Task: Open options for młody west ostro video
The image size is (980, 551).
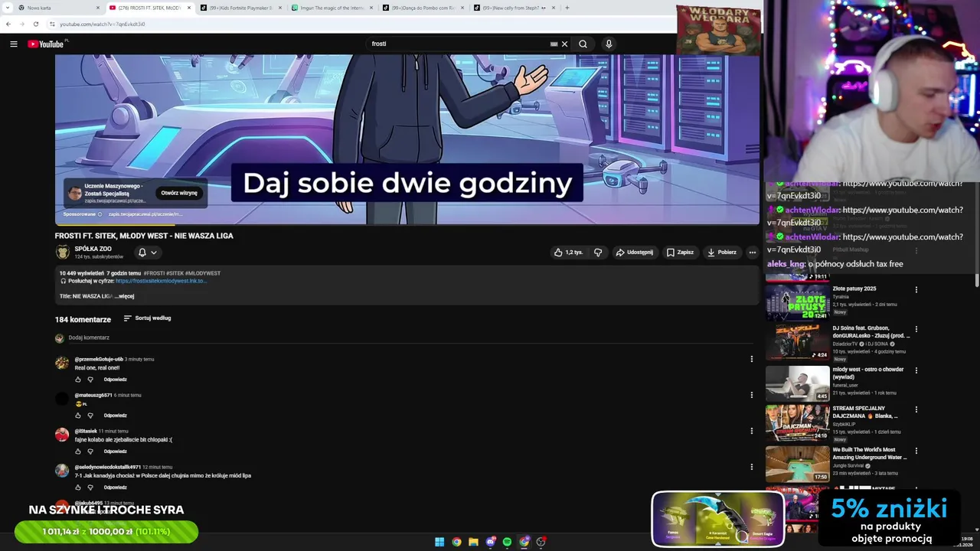Action: [x=916, y=370]
